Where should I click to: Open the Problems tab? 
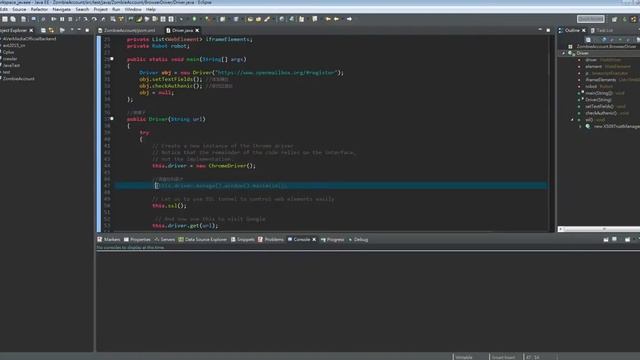270,240
